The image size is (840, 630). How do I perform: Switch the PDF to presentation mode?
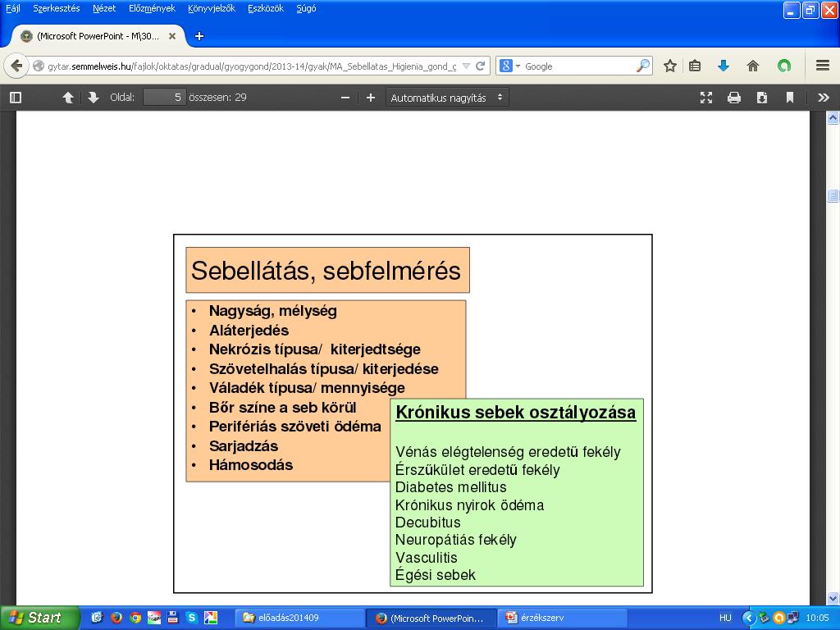[706, 98]
